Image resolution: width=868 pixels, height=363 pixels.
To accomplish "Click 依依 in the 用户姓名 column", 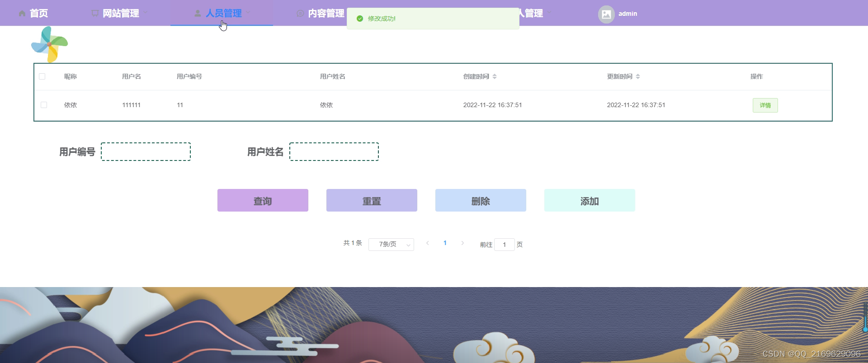I will [326, 105].
